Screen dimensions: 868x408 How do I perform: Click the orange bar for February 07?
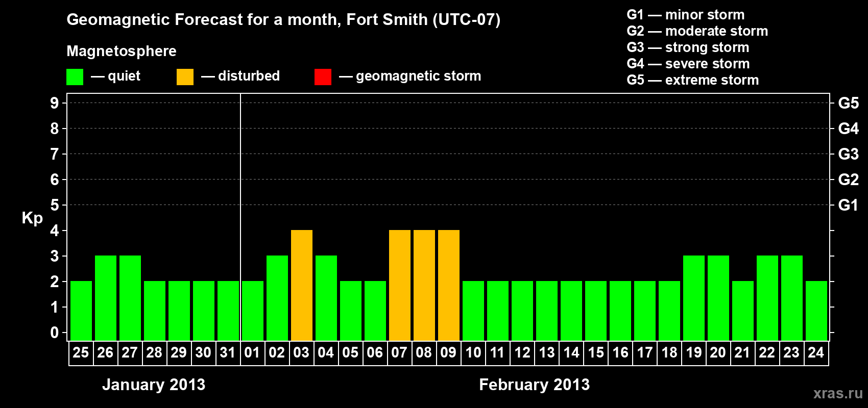[x=400, y=286]
